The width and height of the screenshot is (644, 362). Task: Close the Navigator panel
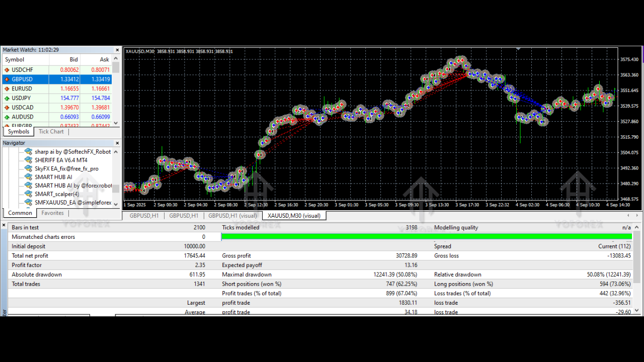tap(117, 143)
